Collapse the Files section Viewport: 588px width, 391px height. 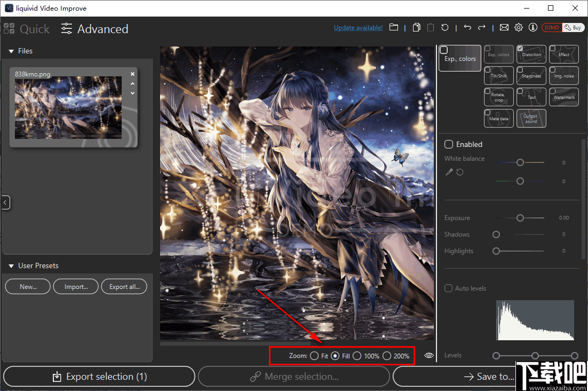click(x=12, y=51)
